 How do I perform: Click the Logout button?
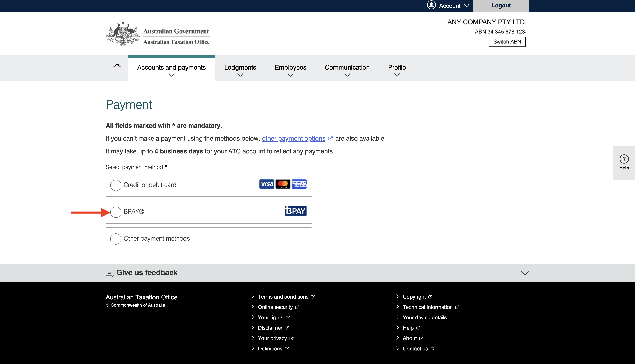(x=501, y=5)
